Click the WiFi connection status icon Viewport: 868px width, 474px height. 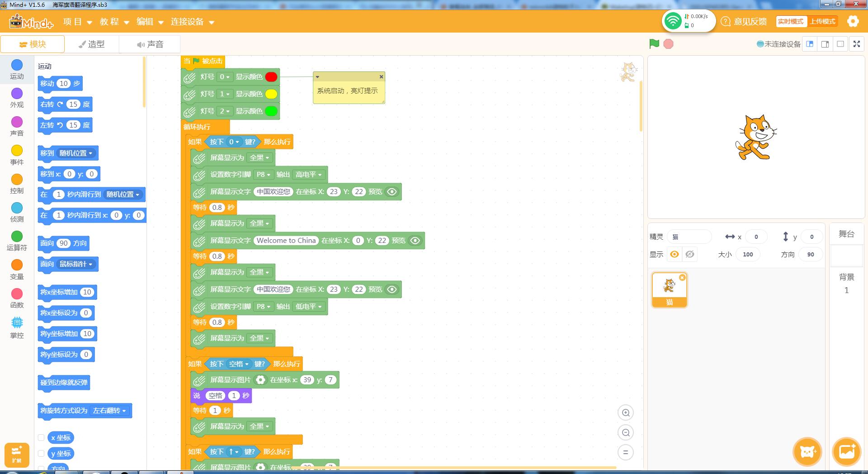673,21
